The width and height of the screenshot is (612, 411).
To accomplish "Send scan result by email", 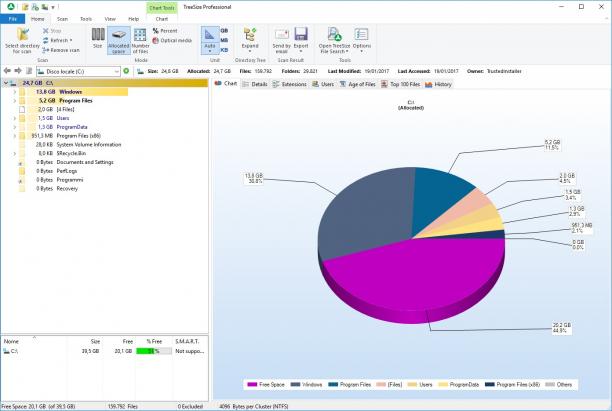I will 281,41.
